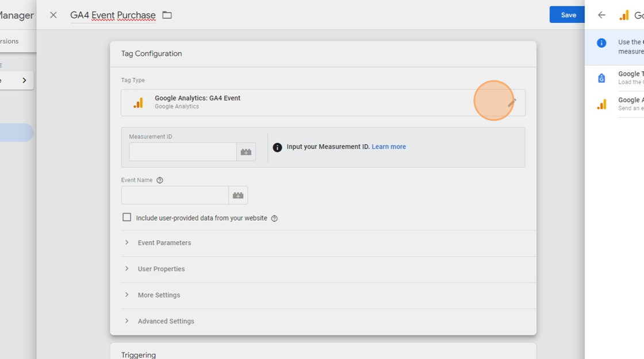Open the Learn more link
644x359 pixels.
[389, 146]
